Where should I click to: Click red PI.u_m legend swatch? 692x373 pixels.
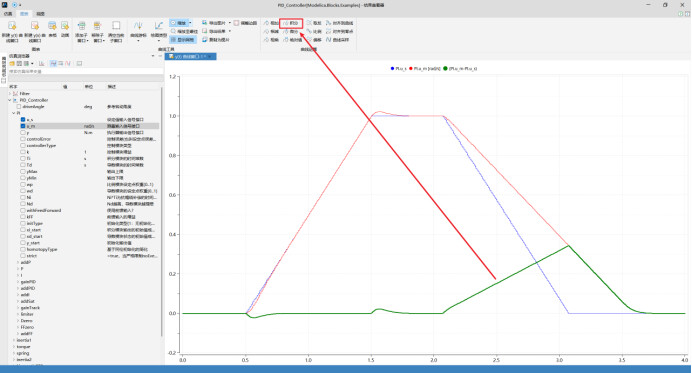coord(411,68)
